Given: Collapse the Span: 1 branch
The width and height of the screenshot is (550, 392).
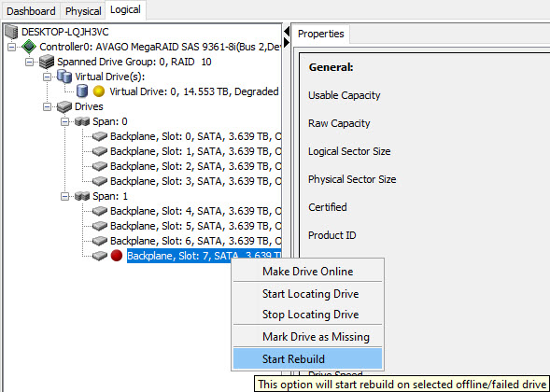Looking at the screenshot, I should pyautogui.click(x=64, y=196).
